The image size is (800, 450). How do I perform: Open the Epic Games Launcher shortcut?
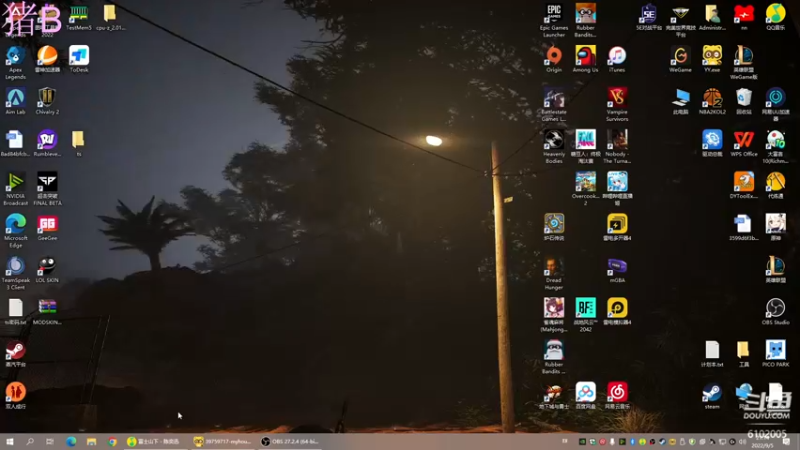click(554, 20)
